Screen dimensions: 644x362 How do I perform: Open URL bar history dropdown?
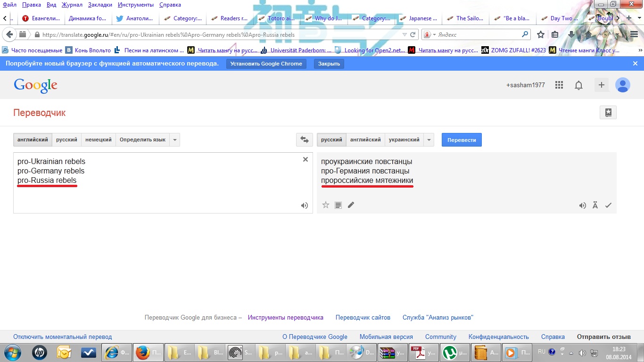pyautogui.click(x=404, y=34)
